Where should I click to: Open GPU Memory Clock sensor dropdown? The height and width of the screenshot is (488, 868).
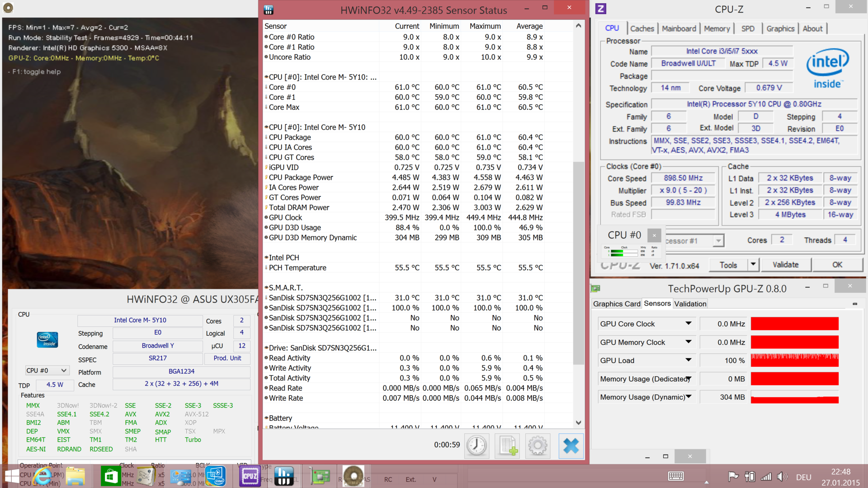pyautogui.click(x=688, y=342)
